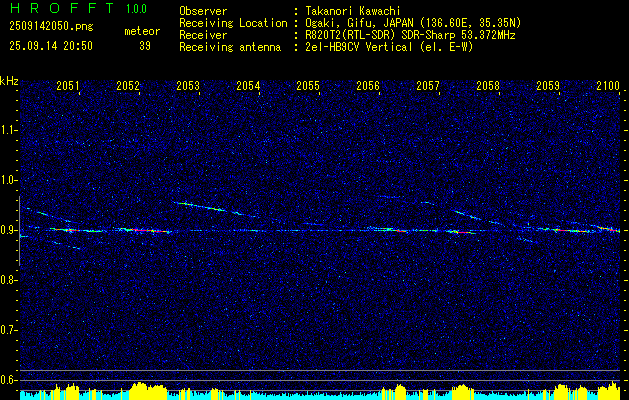Click the 2052 time marker
The image size is (629, 400).
(128, 85)
